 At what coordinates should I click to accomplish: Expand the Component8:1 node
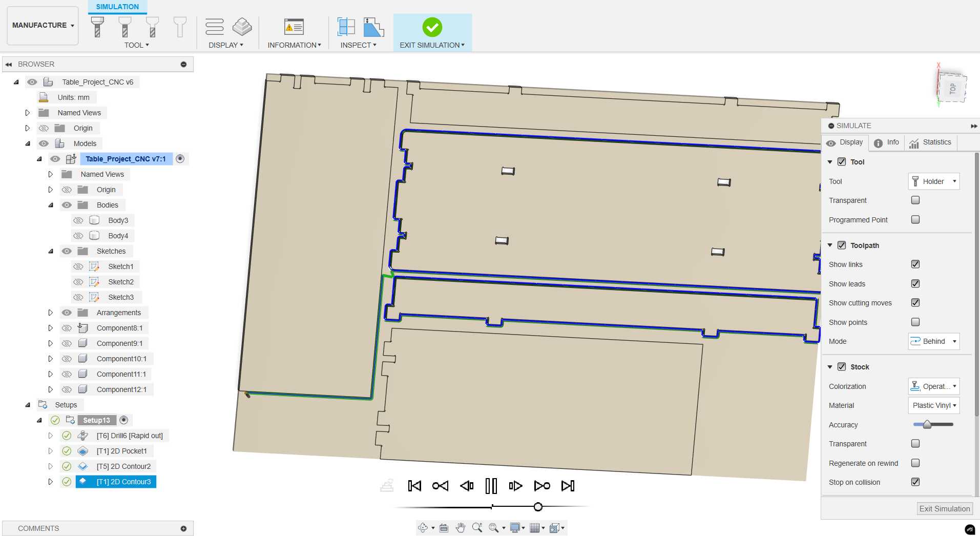[50, 328]
